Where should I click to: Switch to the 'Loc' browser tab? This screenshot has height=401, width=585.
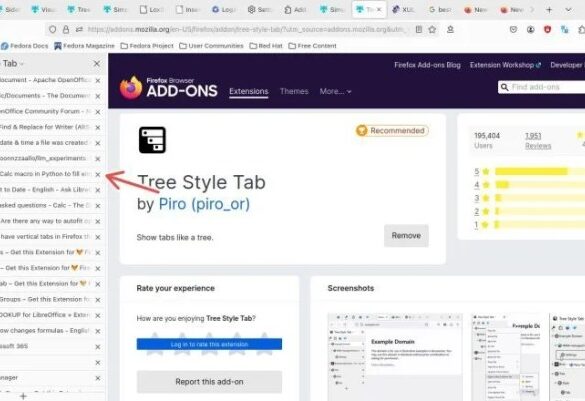(x=151, y=10)
